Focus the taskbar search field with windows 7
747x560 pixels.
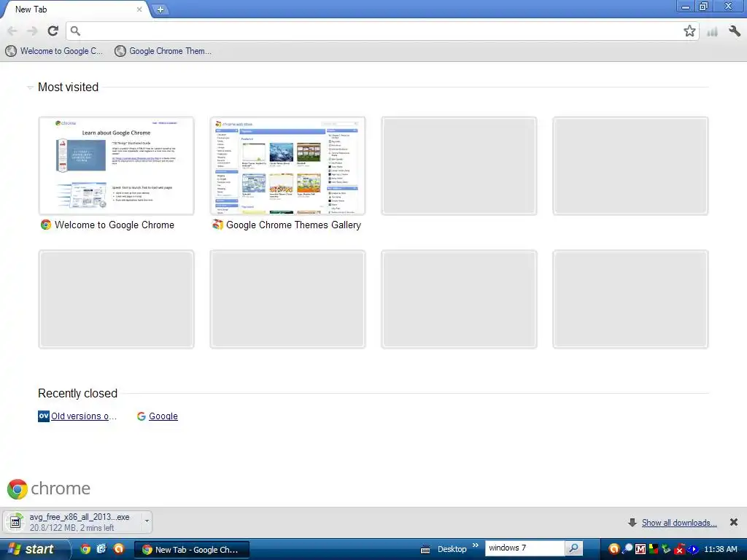tap(525, 548)
